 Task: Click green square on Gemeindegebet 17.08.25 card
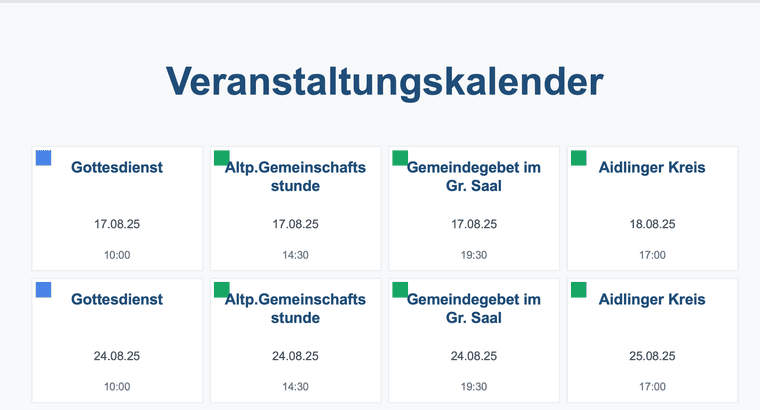pyautogui.click(x=400, y=158)
